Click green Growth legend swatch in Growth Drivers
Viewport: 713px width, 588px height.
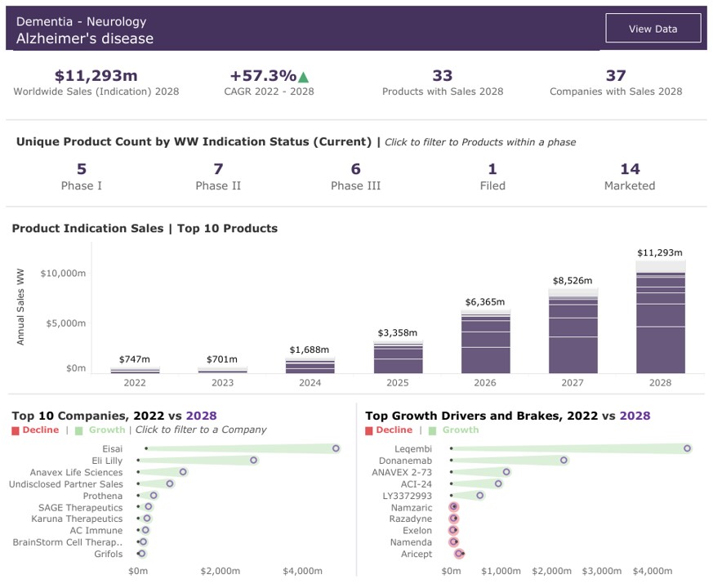pos(433,430)
